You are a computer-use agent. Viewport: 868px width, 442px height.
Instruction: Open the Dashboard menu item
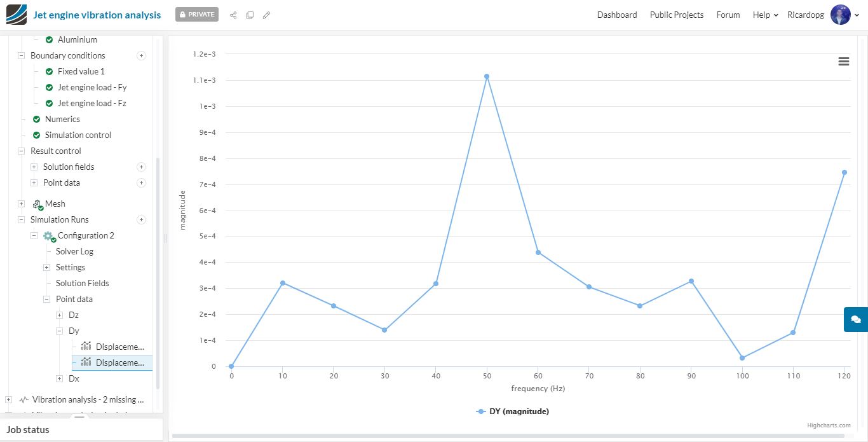(617, 15)
